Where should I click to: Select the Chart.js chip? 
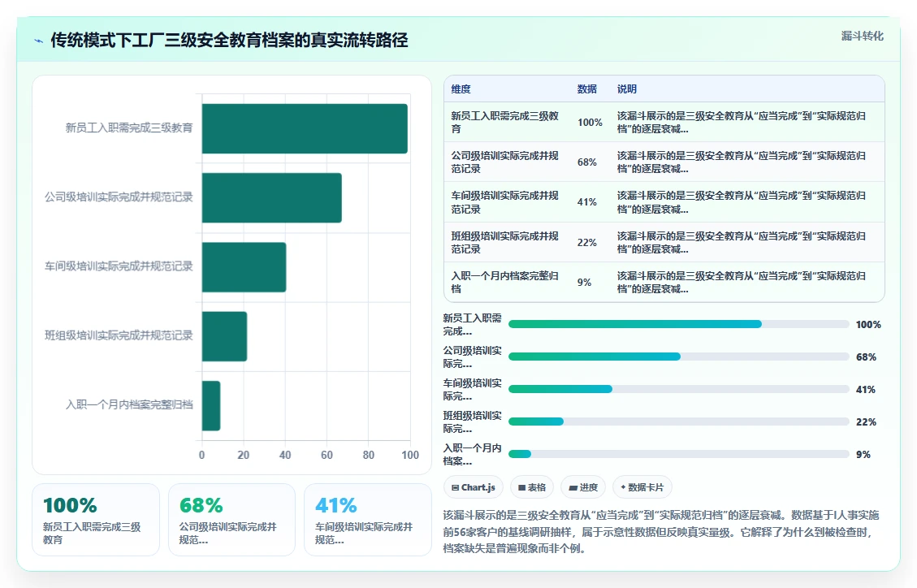pos(474,487)
